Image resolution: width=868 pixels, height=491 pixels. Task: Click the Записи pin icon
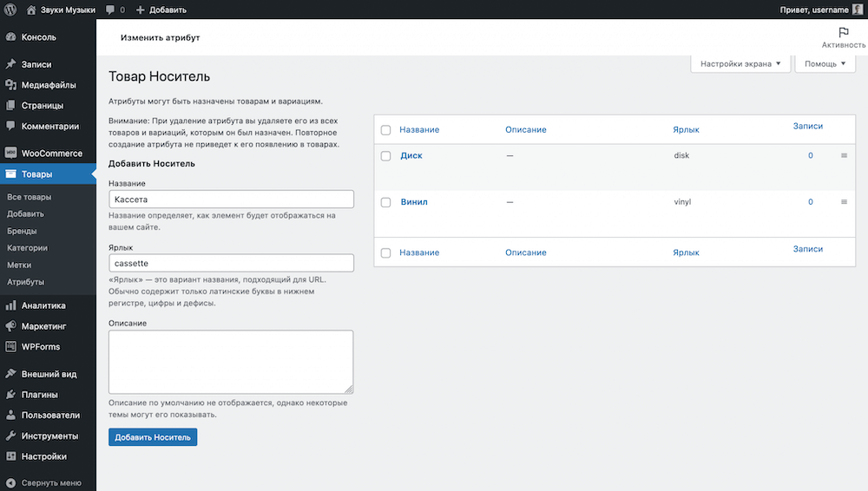10,64
